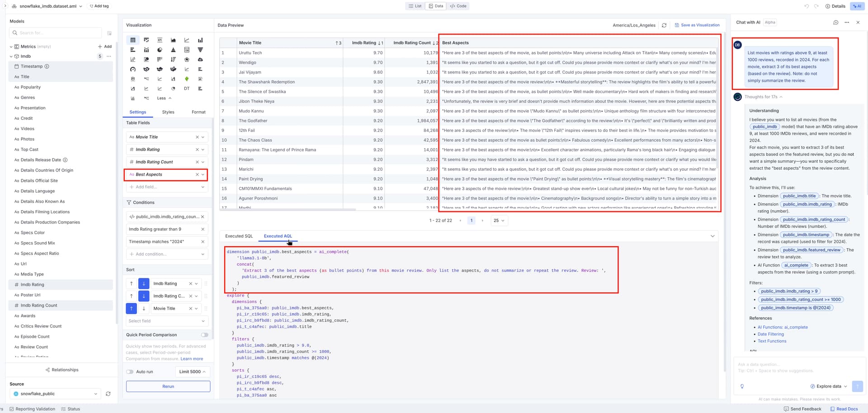868x413 pixels.
Task: Start a new AI chat conversation
Action: click(836, 22)
